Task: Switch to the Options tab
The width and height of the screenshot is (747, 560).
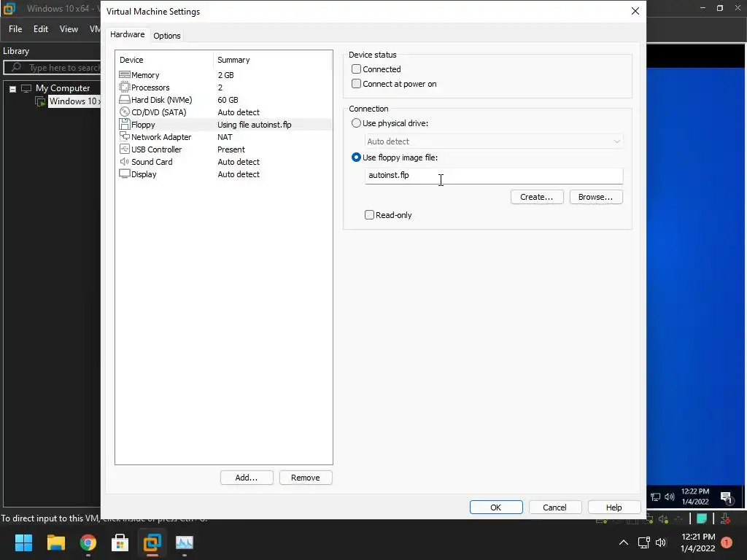Action: tap(167, 36)
